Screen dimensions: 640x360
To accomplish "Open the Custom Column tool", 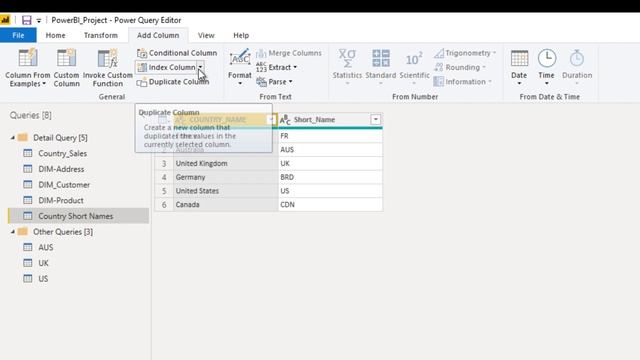I will [66, 67].
